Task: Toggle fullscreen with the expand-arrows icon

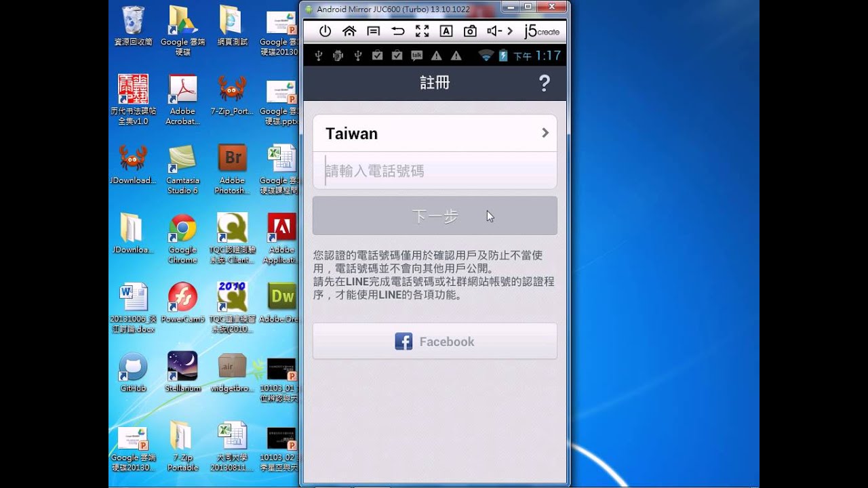Action: tap(422, 31)
